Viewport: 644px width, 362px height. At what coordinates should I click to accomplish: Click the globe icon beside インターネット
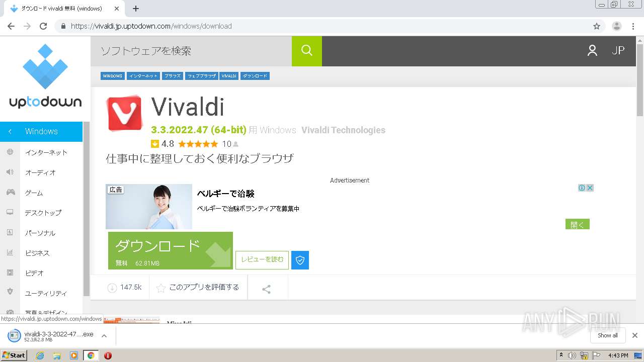point(10,152)
